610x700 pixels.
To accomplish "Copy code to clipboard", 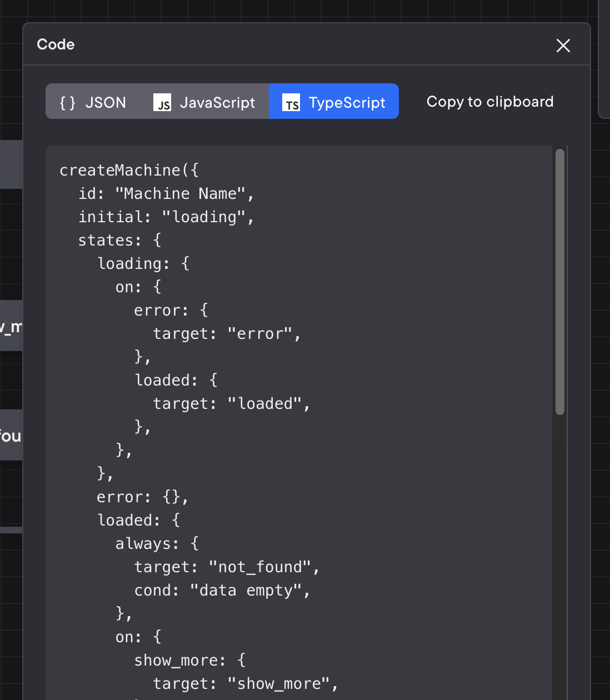I will coord(490,102).
